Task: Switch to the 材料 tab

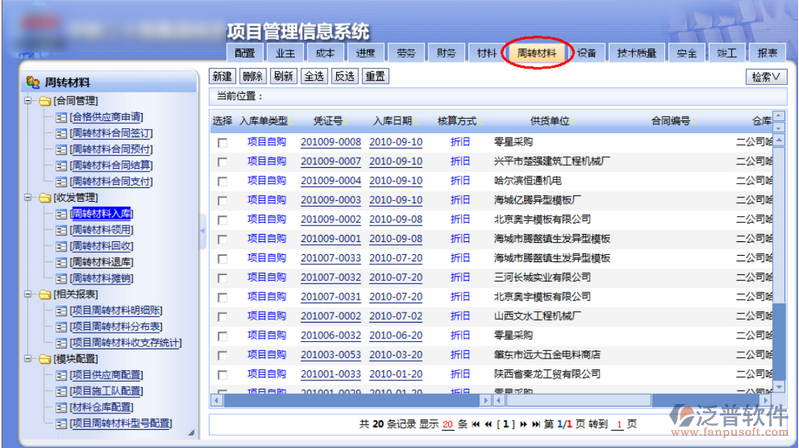Action: tap(486, 53)
